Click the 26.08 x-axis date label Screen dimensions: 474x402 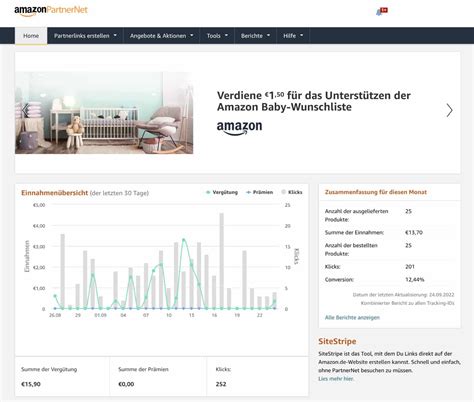(55, 315)
